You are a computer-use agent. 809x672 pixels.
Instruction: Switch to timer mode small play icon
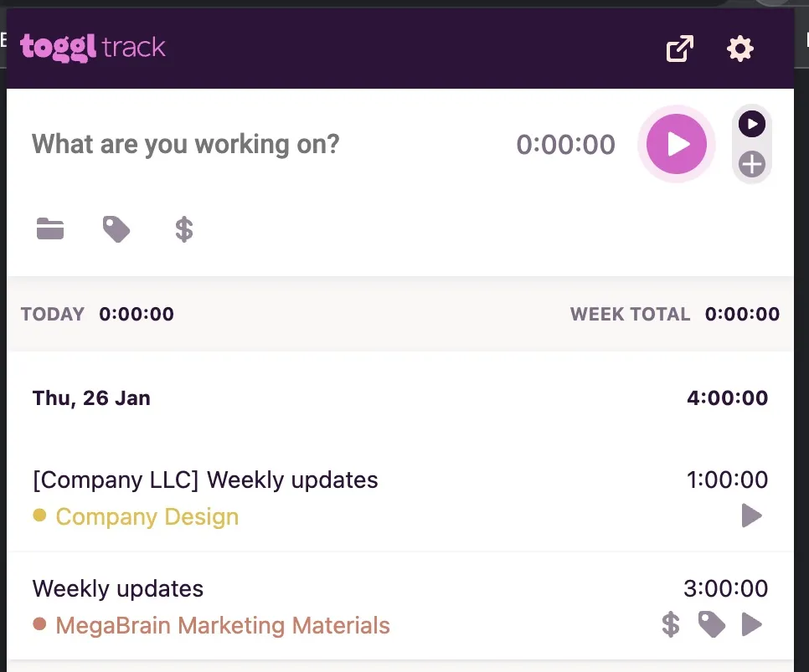752,125
